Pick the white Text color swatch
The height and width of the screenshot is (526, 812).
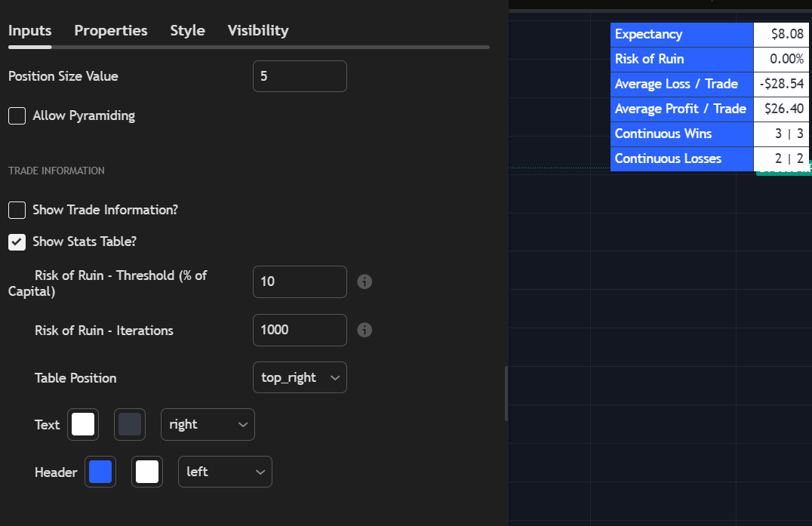pyautogui.click(x=83, y=424)
